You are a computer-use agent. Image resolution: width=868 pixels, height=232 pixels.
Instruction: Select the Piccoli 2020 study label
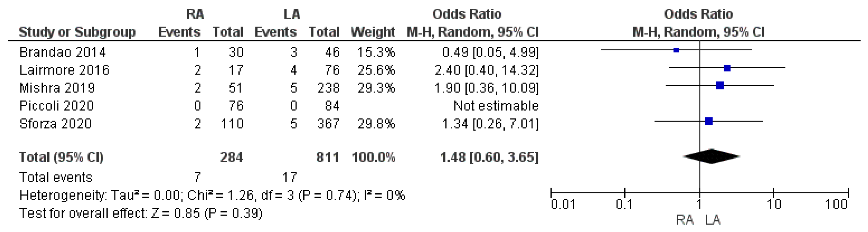[x=56, y=106]
